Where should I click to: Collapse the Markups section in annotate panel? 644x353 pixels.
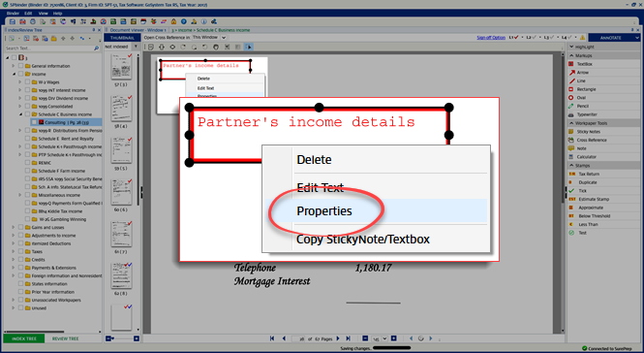tap(571, 55)
